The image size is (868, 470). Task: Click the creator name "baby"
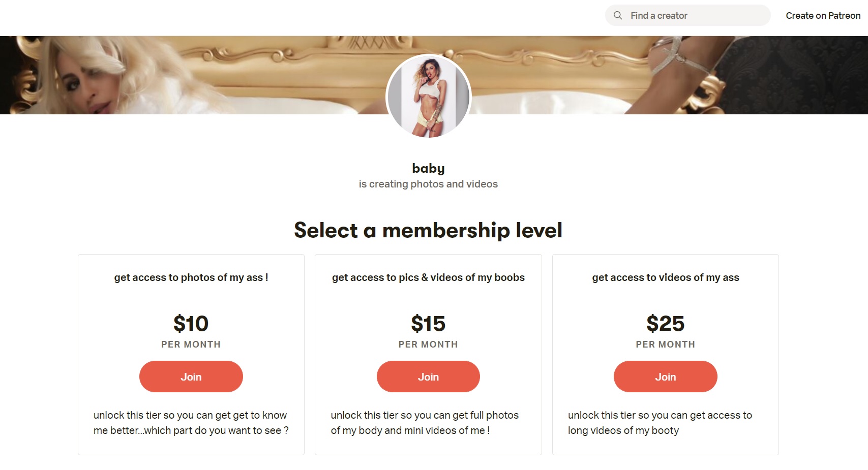click(x=428, y=168)
